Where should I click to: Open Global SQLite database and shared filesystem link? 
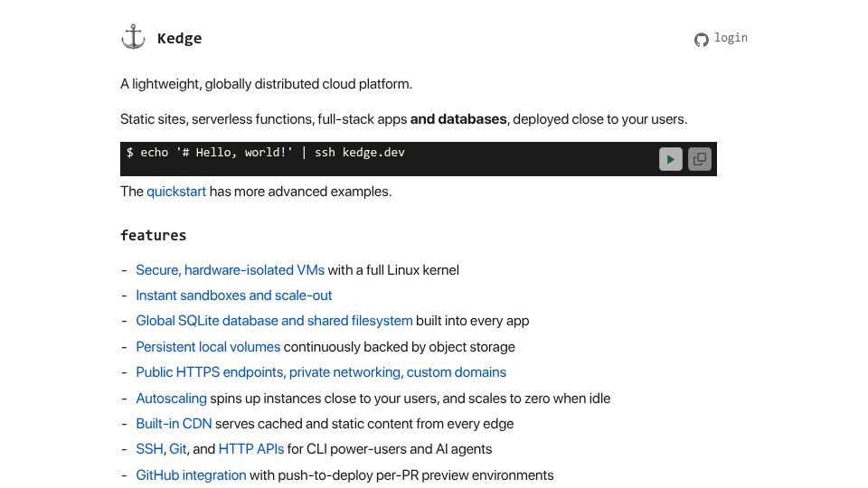tap(274, 321)
